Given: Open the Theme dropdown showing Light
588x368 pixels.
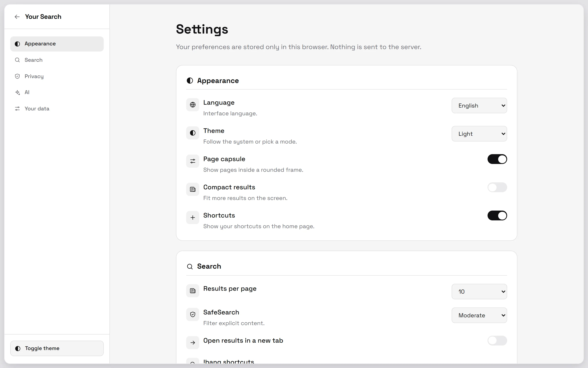Looking at the screenshot, I should [479, 134].
